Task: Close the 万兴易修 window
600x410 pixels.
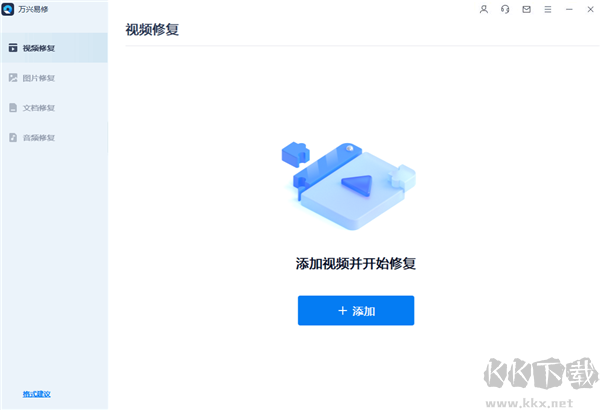Action: click(x=590, y=9)
